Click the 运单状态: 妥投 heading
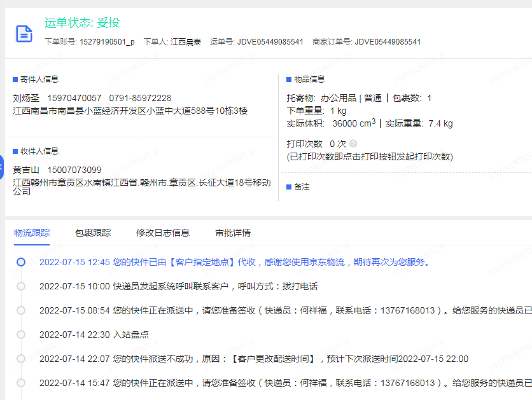Viewport: 532px width, 400px height. point(82,23)
